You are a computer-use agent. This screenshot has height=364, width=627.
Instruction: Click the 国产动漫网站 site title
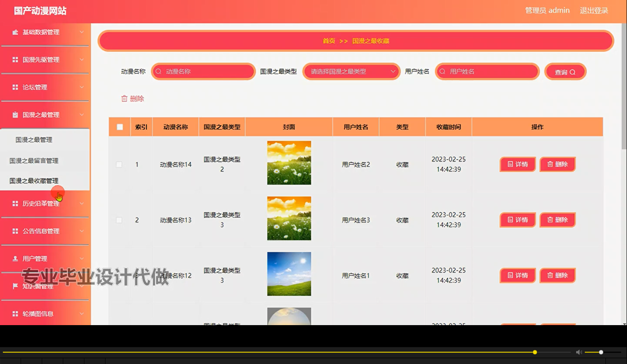pyautogui.click(x=40, y=11)
